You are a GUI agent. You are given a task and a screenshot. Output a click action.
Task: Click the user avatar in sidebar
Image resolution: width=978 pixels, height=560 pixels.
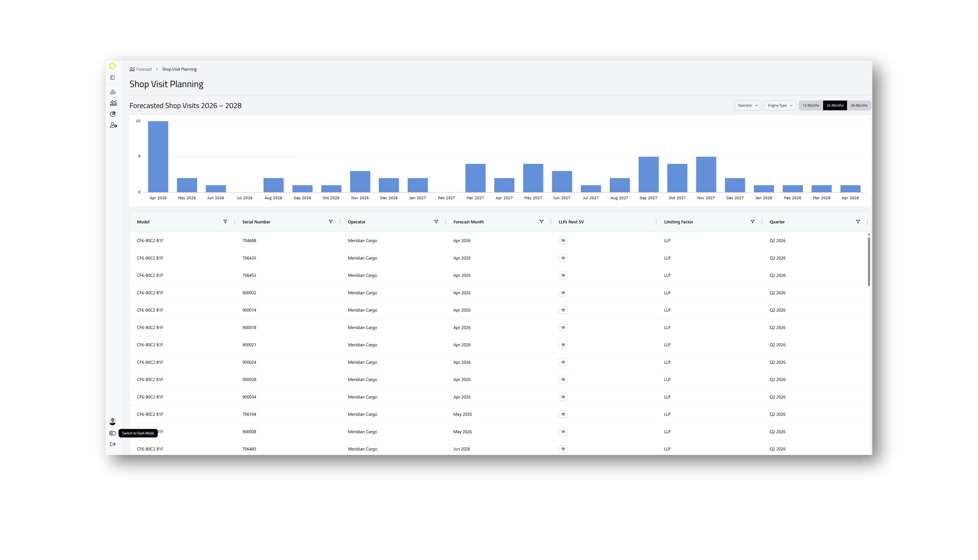(x=112, y=421)
